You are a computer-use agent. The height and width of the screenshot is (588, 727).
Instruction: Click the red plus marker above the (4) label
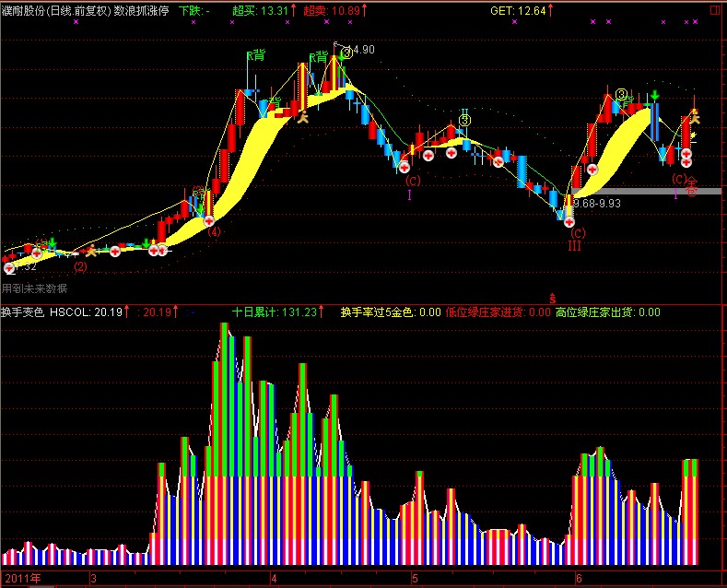[209, 221]
